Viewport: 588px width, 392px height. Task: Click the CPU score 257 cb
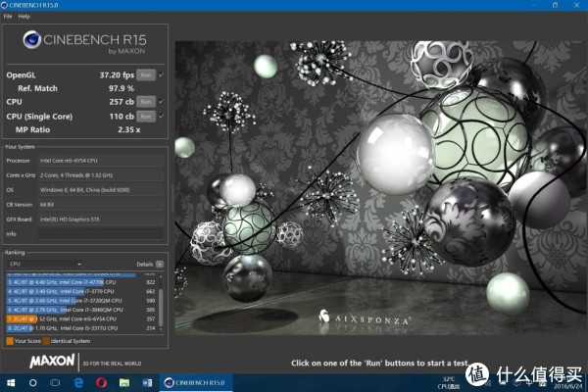122,102
